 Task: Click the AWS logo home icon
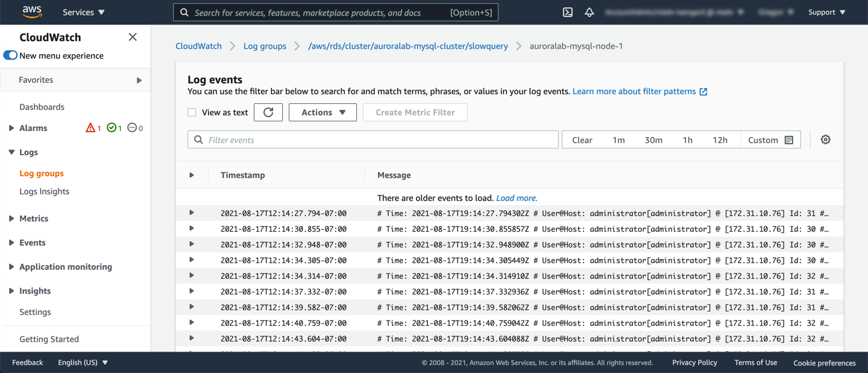(32, 12)
